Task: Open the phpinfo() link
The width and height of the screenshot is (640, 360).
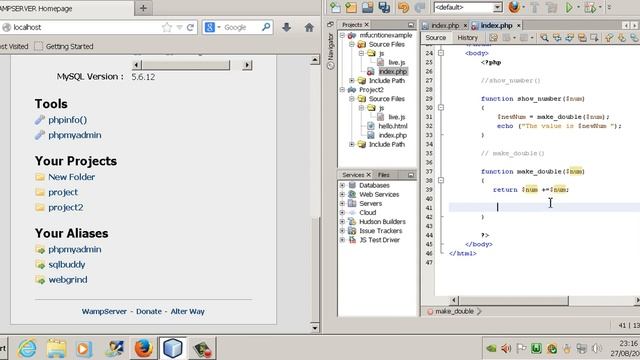Action: click(x=67, y=120)
